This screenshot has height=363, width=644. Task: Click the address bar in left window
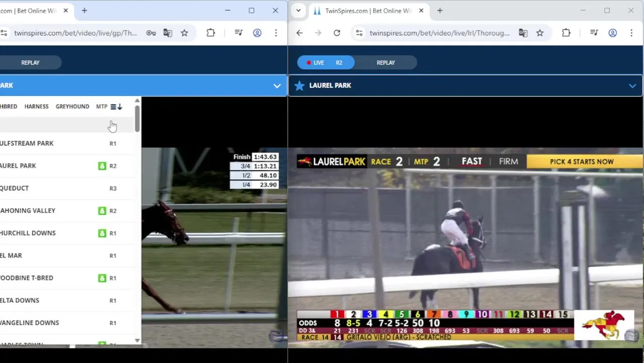tap(76, 33)
